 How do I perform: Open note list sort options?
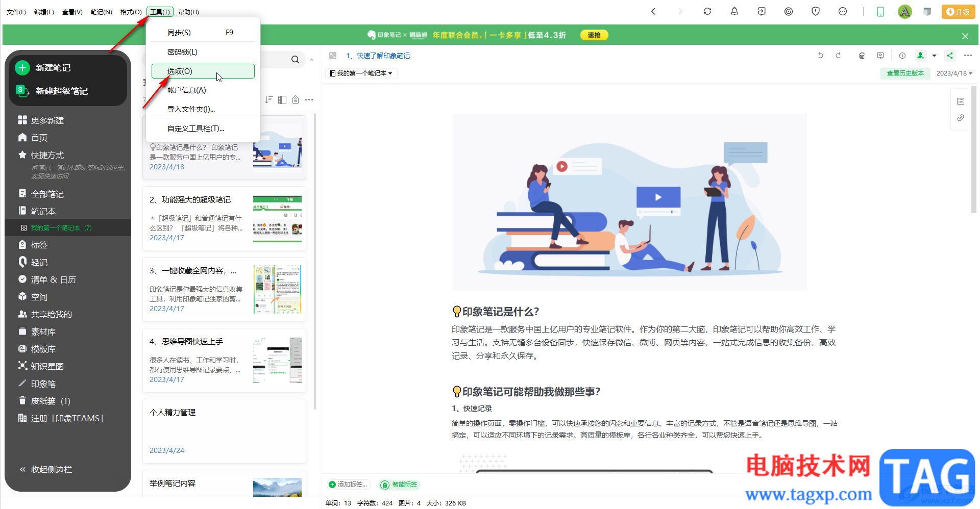point(268,99)
